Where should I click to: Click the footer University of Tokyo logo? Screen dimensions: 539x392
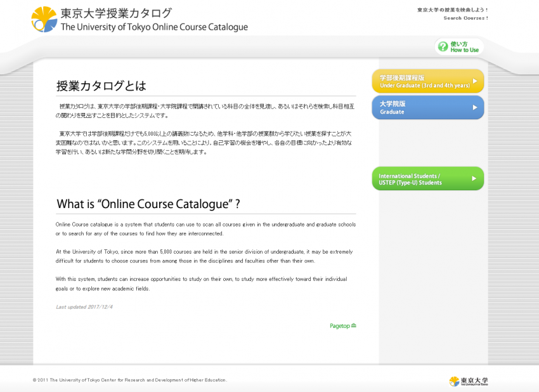tap(468, 381)
